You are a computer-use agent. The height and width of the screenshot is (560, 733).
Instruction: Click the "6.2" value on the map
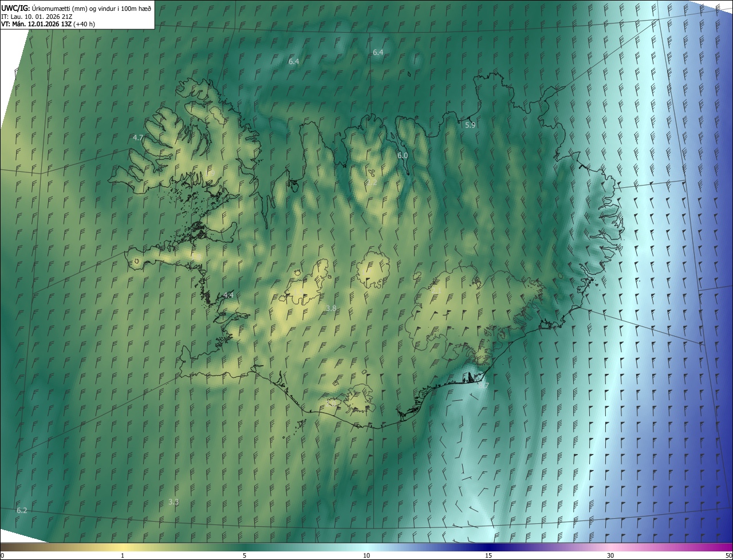22,510
